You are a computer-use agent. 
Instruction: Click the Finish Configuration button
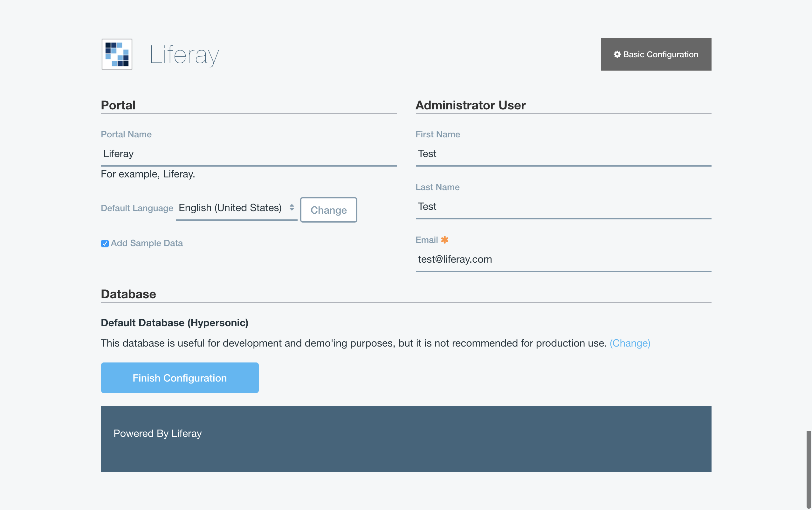(x=180, y=378)
